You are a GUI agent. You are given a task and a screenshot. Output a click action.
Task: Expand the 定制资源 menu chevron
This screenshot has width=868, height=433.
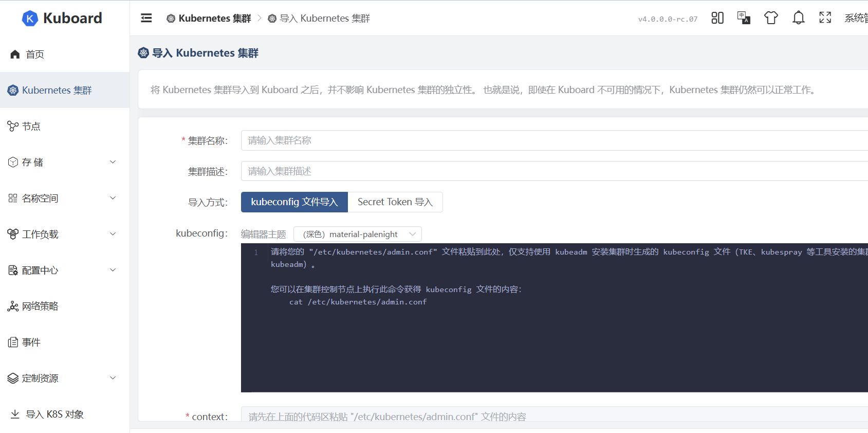coord(113,378)
